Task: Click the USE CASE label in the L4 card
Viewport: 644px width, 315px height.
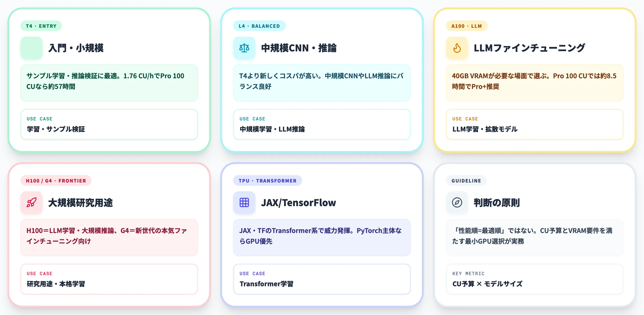Action: click(x=252, y=119)
